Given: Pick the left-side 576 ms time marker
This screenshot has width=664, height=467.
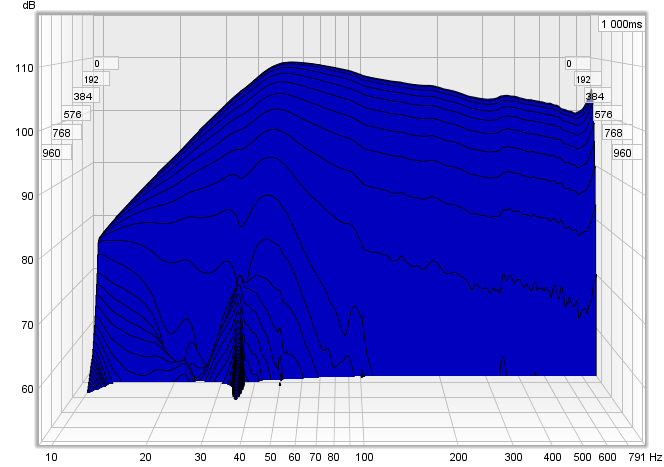Looking at the screenshot, I should (73, 115).
